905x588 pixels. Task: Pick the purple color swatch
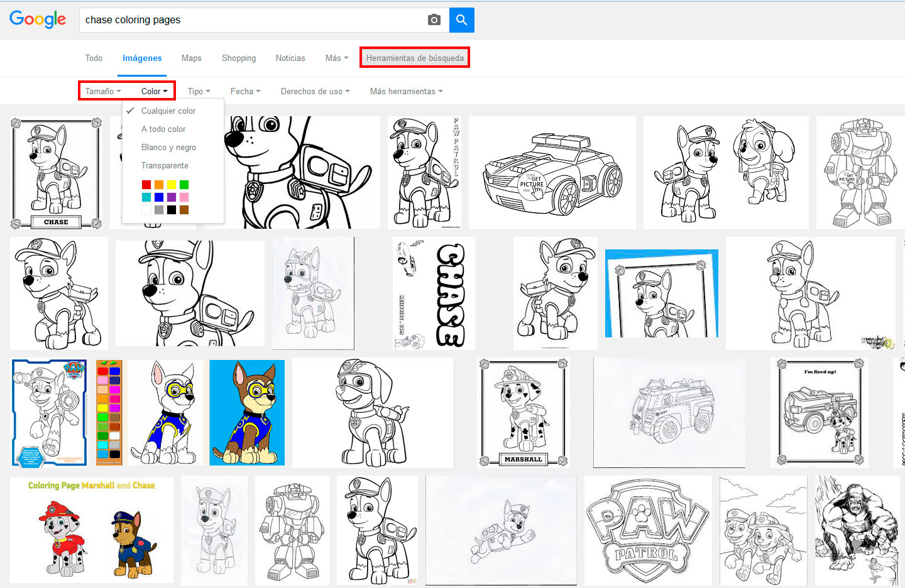(x=172, y=197)
